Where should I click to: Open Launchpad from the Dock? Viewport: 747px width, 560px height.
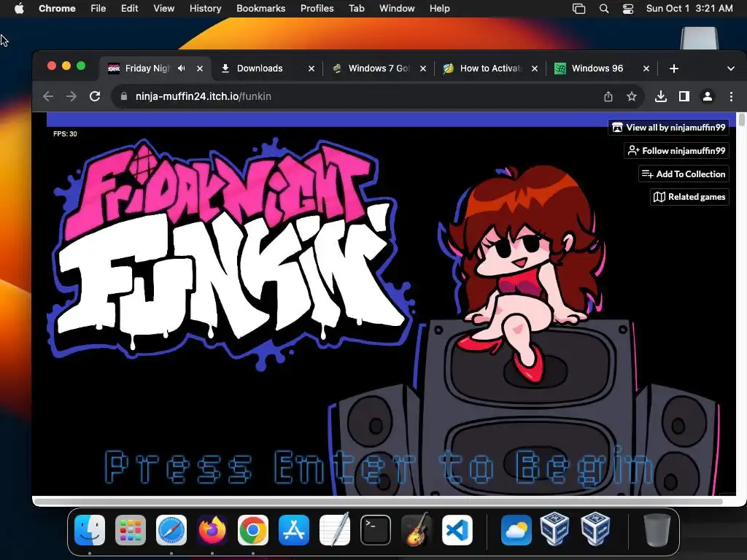pyautogui.click(x=131, y=530)
